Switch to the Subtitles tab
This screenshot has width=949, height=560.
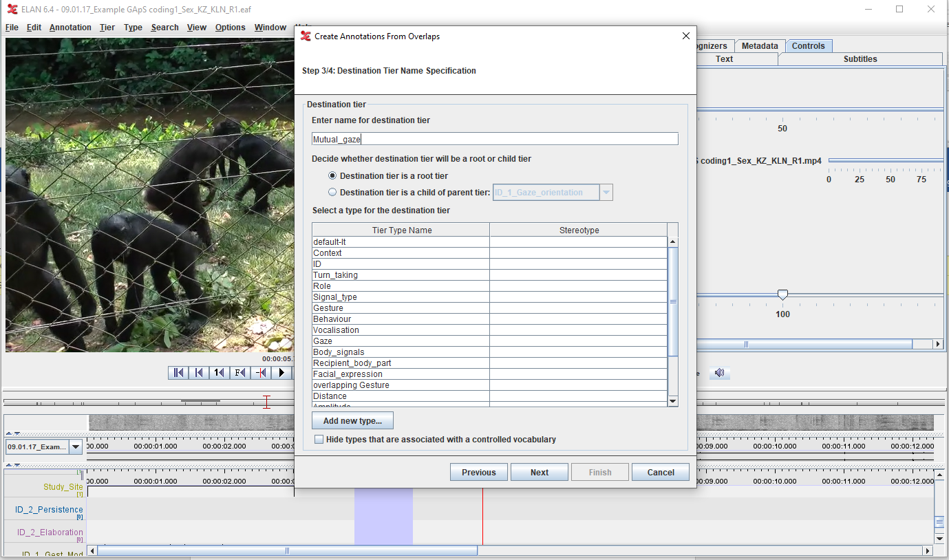coord(860,59)
